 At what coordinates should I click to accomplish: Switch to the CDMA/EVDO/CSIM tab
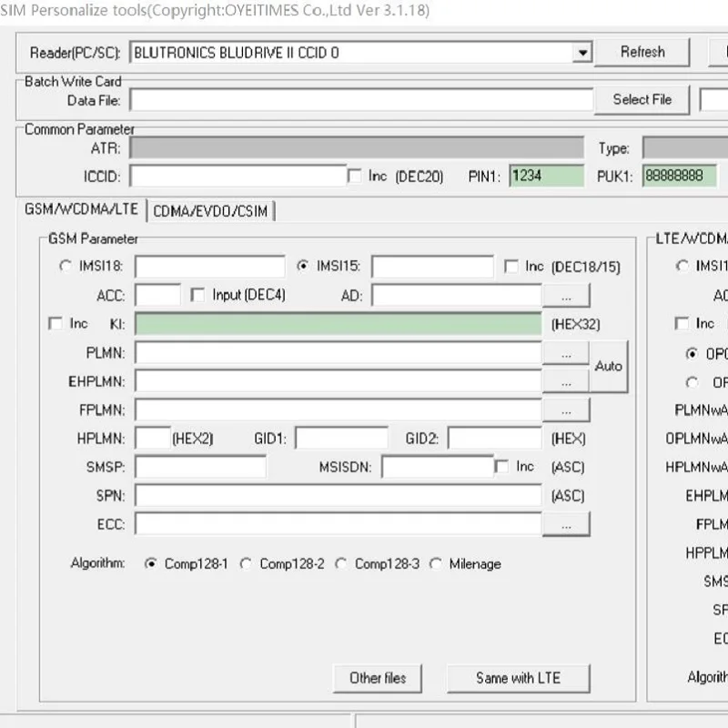pyautogui.click(x=211, y=209)
